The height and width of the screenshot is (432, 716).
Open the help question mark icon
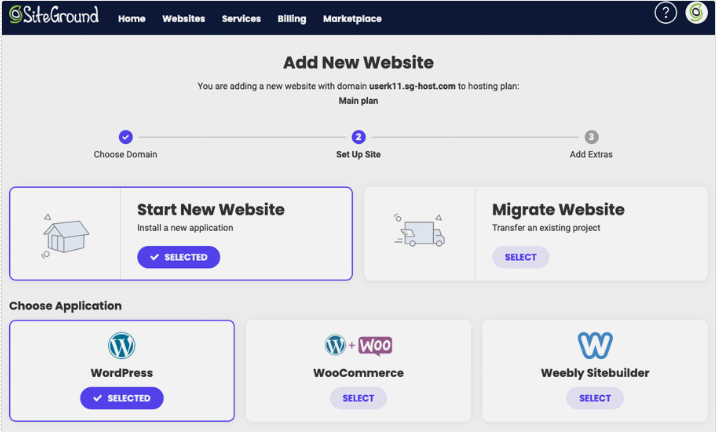665,13
